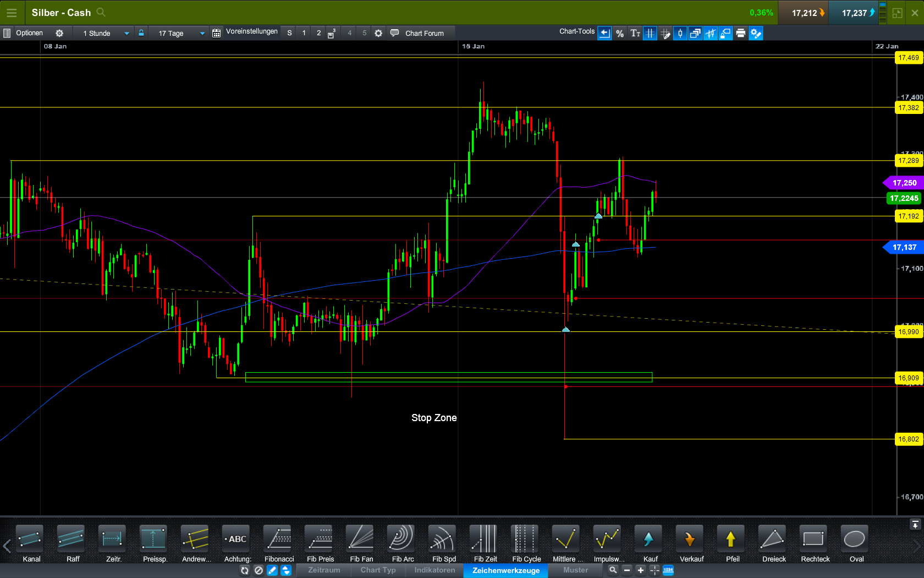Click the print chart icon
Screen dimensions: 924x578
coord(741,33)
